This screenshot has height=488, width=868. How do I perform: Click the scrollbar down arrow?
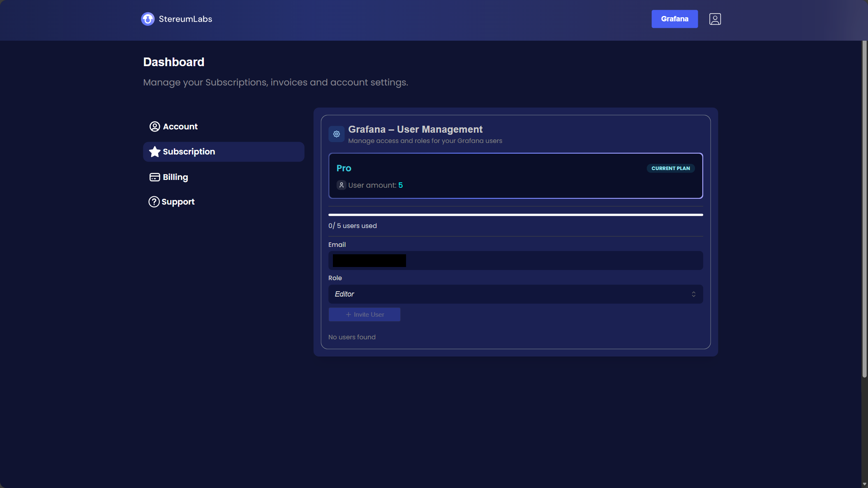864,484
